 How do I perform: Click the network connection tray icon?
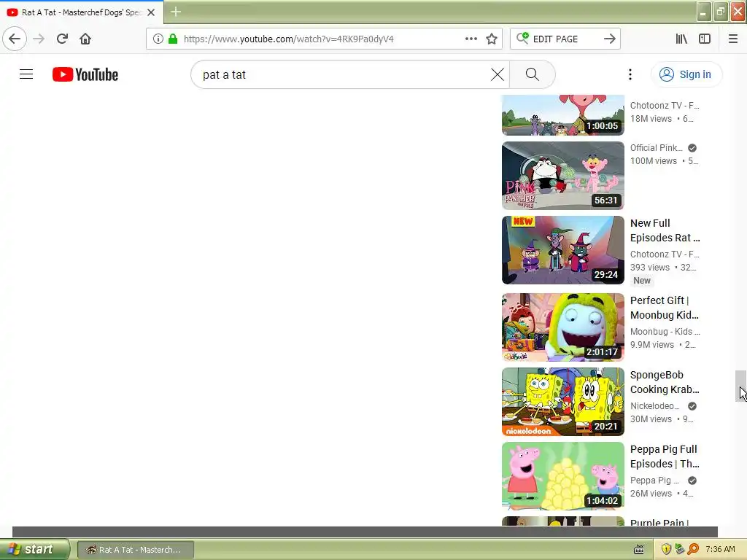coord(679,550)
